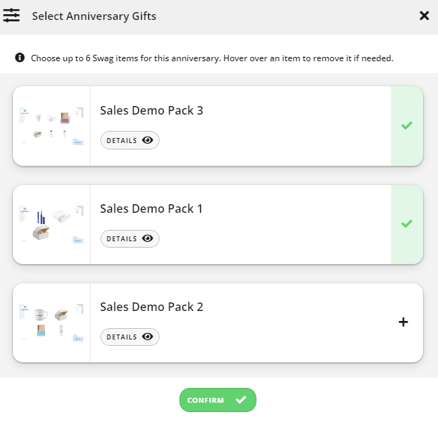
Task: Open Details for Sales Demo Pack 1
Action: click(x=130, y=239)
